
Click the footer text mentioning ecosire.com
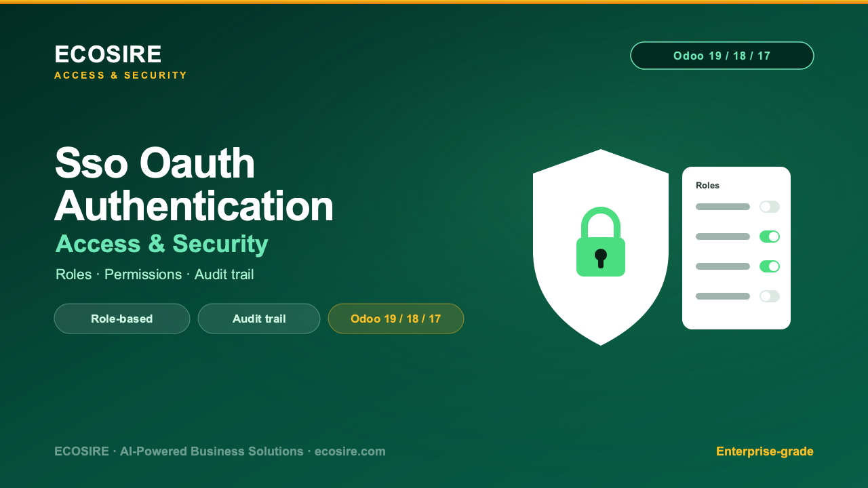220,451
